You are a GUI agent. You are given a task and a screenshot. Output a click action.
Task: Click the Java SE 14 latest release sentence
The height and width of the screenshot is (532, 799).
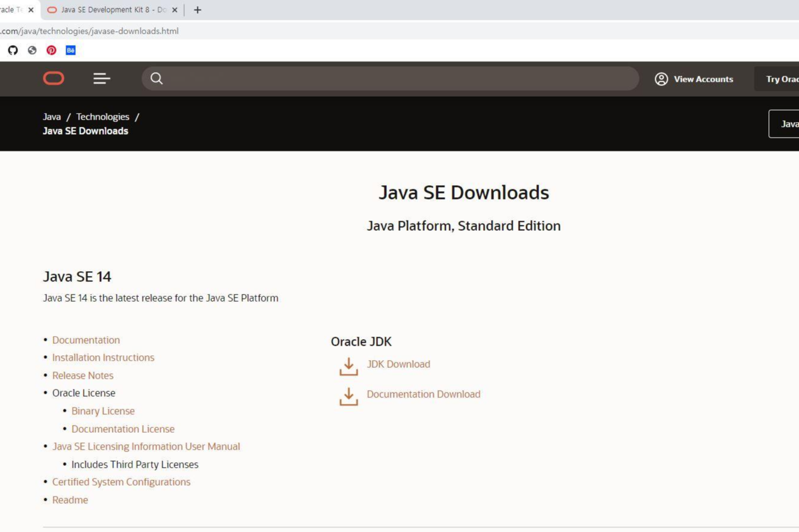coord(161,298)
